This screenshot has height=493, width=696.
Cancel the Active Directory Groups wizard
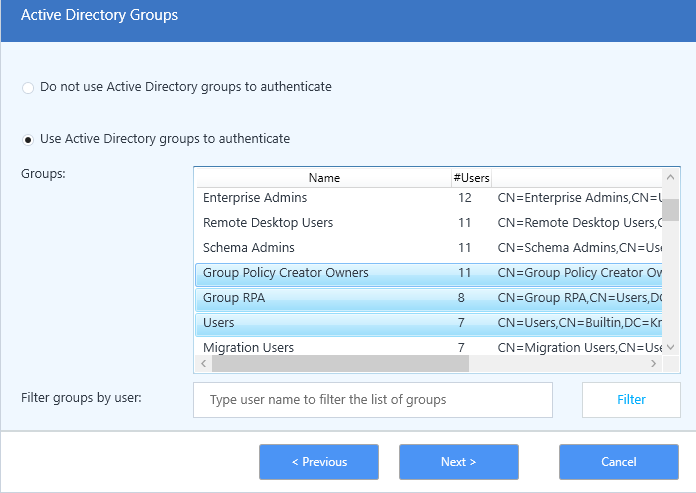pos(619,462)
